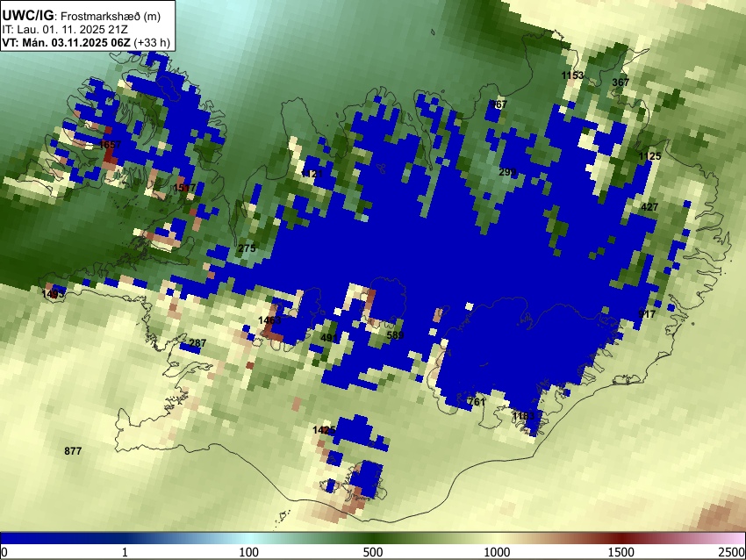Image resolution: width=746 pixels, height=560 pixels.
Task: Click the map value 275
Action: tap(247, 248)
